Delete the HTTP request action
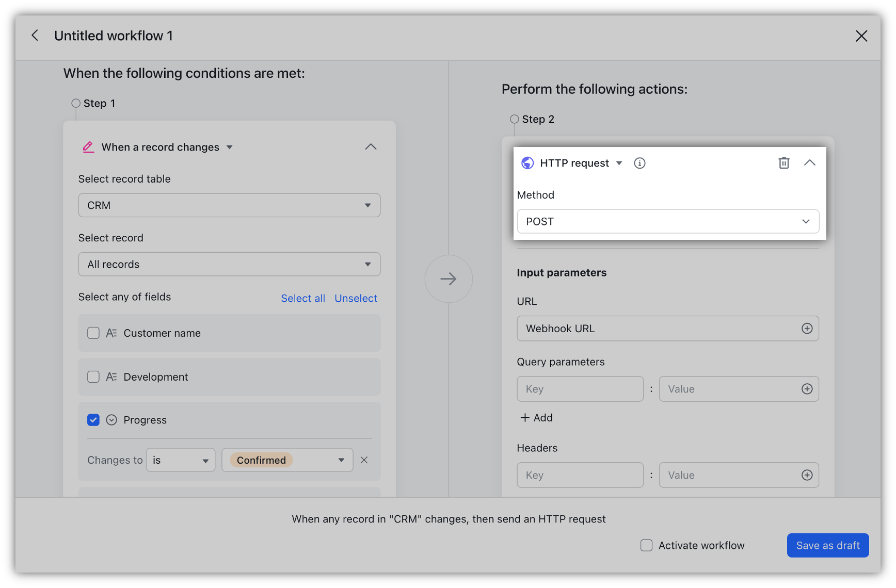The height and width of the screenshot is (588, 896). tap(784, 162)
